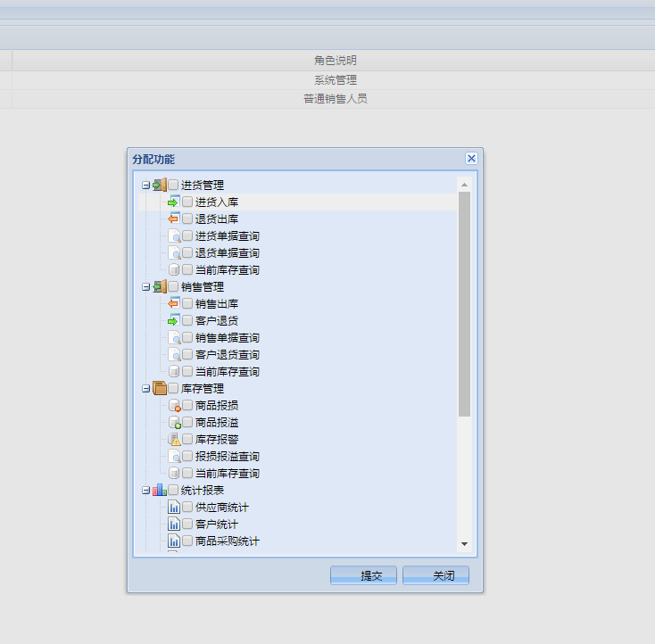This screenshot has height=644, width=655.
Task: Tick the 报损报溢查询 checkbox
Action: (187, 456)
